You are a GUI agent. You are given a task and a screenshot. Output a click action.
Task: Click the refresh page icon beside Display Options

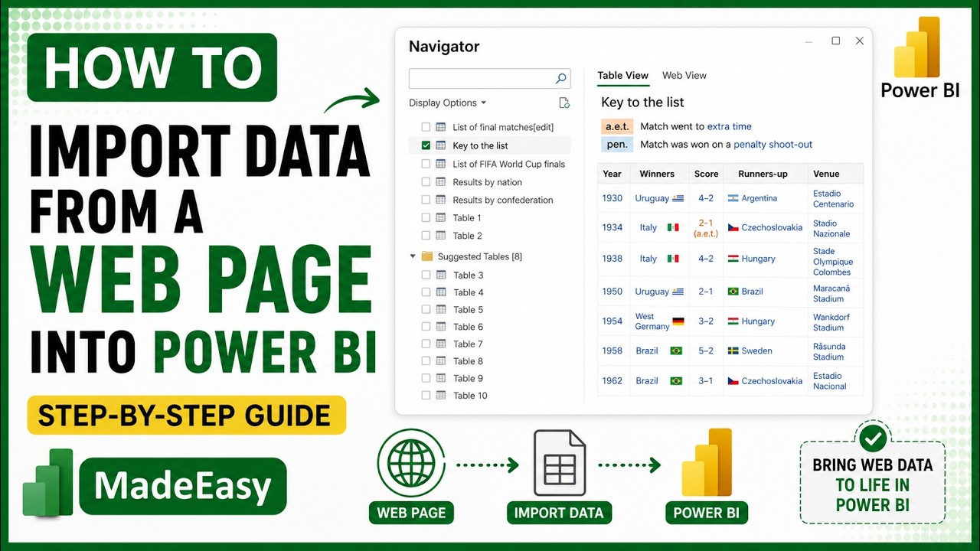(x=564, y=103)
